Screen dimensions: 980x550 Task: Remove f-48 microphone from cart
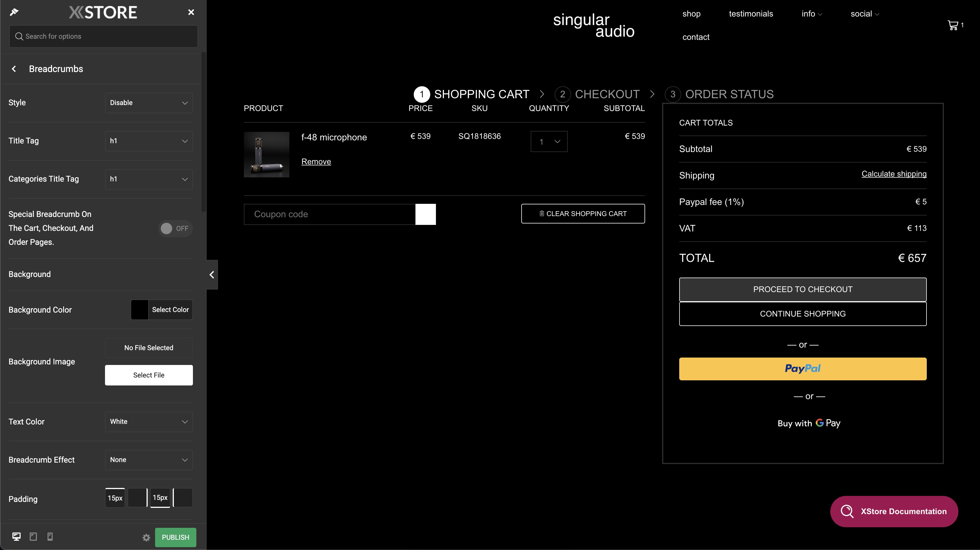click(316, 161)
